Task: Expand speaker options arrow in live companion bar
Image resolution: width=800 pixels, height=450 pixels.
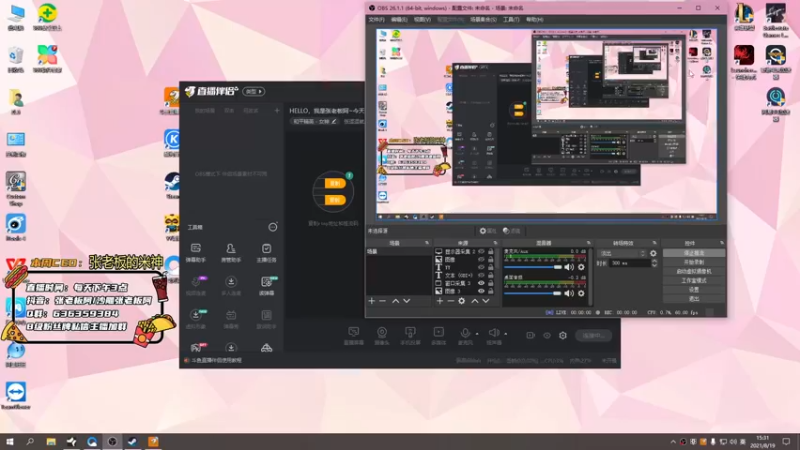Action: [506, 334]
